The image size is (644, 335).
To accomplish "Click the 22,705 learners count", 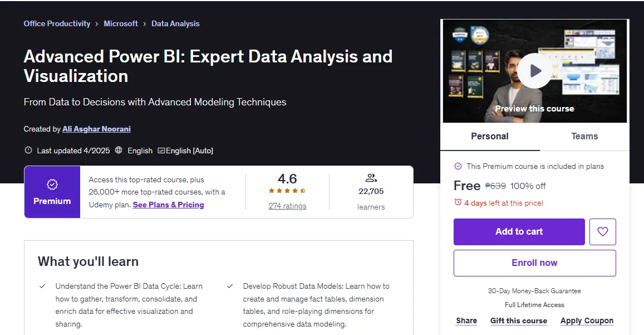I will pos(371,191).
